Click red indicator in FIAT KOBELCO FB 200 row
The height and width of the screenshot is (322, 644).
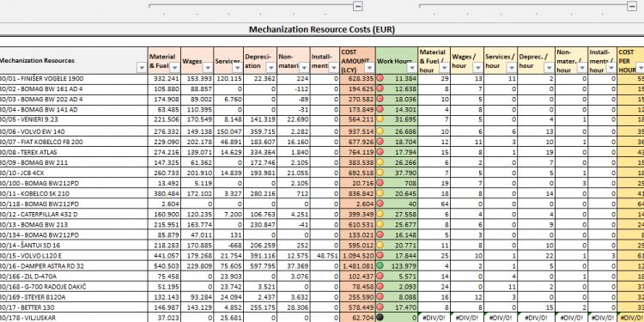click(x=380, y=142)
